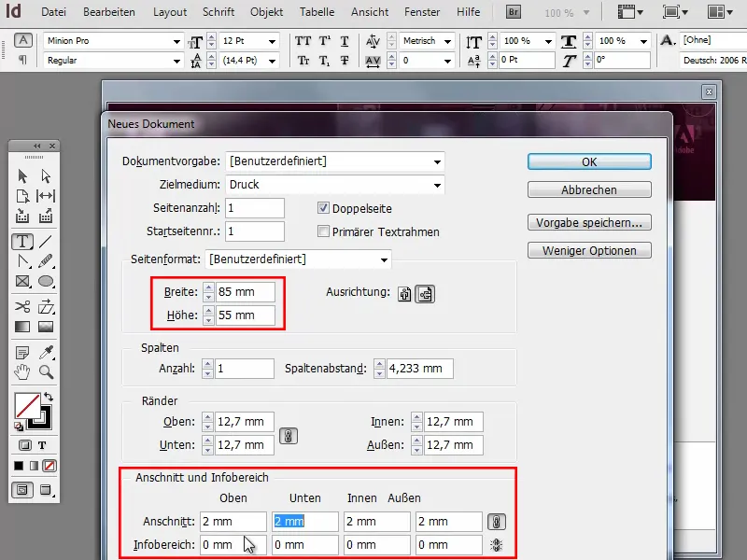Click Spaltenabstand 4,233 mm field
This screenshot has width=747, height=560.
[419, 369]
